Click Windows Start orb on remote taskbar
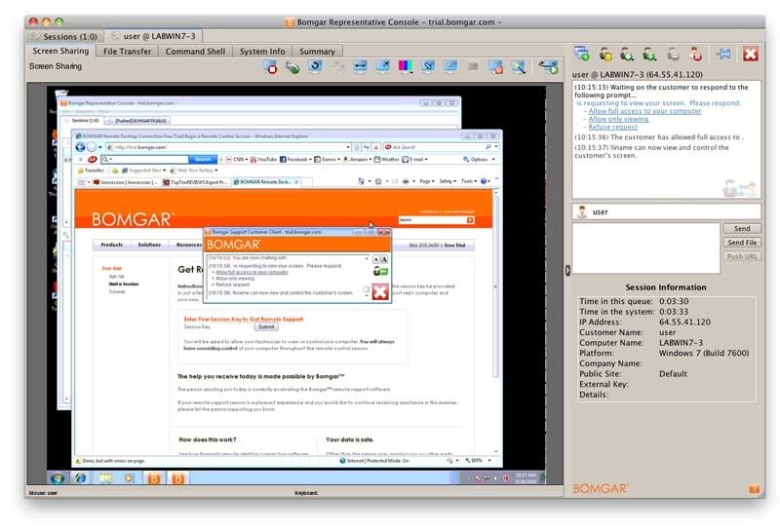Viewport: 780px width, 532px height. 58,478
